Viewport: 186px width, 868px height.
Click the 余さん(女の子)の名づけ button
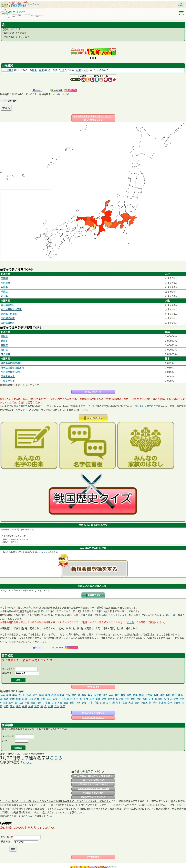93,717
